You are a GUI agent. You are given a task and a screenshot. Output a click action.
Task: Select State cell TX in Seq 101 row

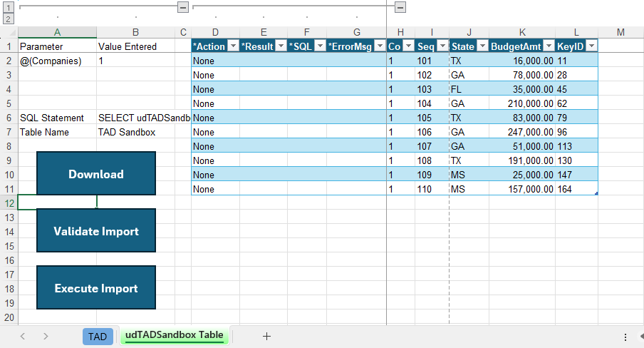tap(469, 61)
